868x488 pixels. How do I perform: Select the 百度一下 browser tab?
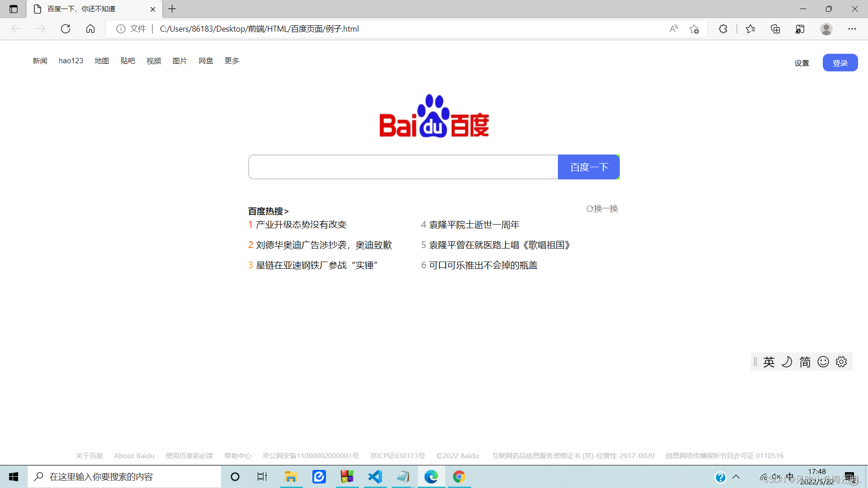(x=81, y=9)
